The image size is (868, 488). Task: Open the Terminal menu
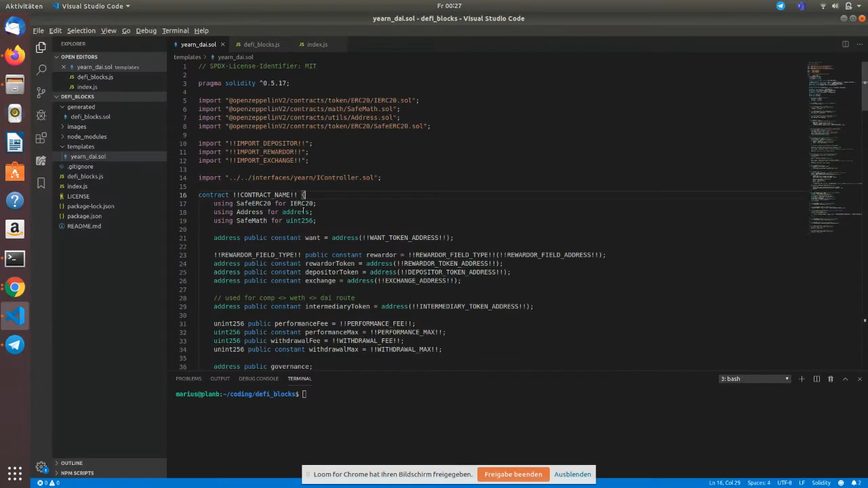pos(175,30)
